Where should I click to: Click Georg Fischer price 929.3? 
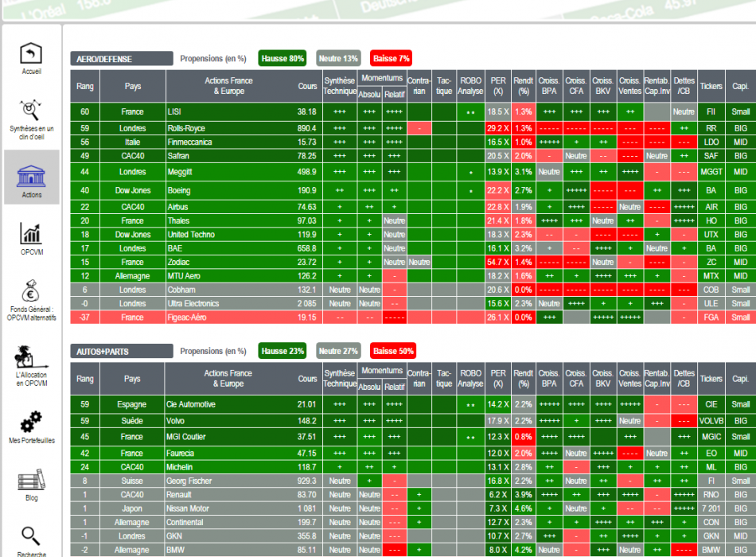point(306,481)
